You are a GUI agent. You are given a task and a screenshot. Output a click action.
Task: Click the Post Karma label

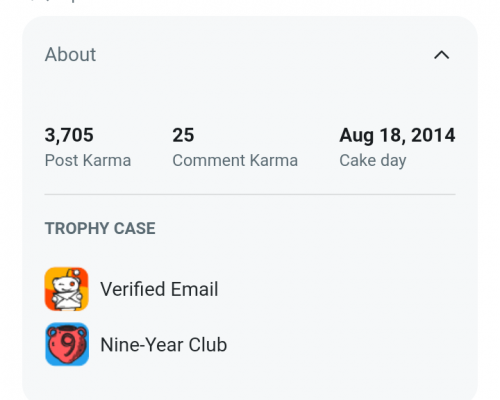[88, 160]
